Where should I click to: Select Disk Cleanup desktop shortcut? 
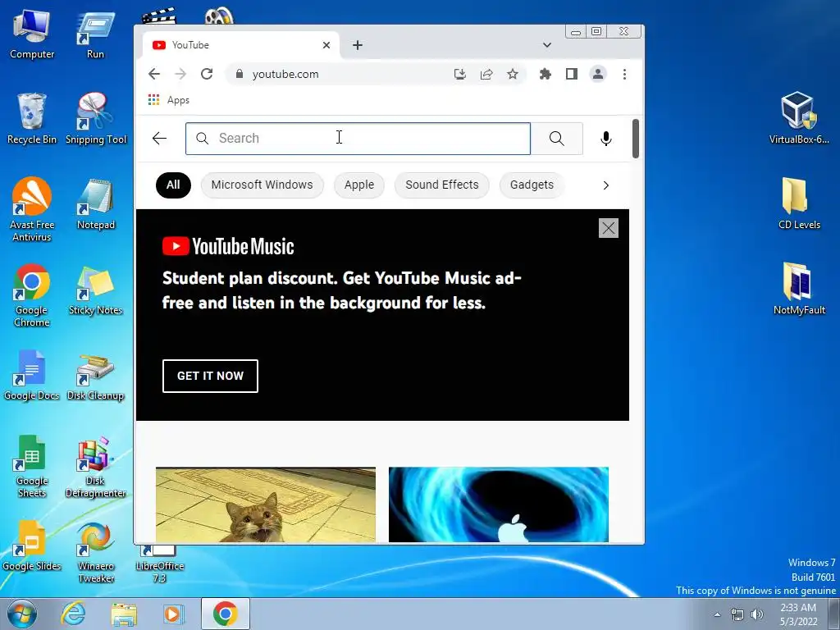(x=96, y=376)
